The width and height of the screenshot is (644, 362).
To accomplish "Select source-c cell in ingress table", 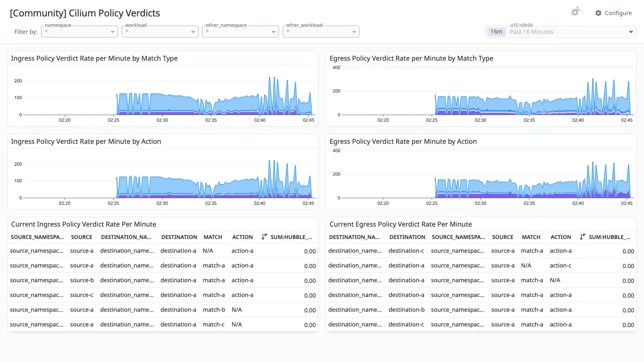I will pos(82,295).
